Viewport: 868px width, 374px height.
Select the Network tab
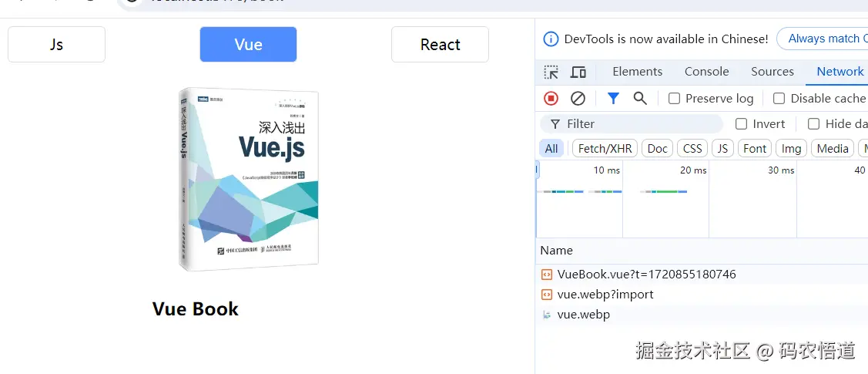[x=840, y=72]
